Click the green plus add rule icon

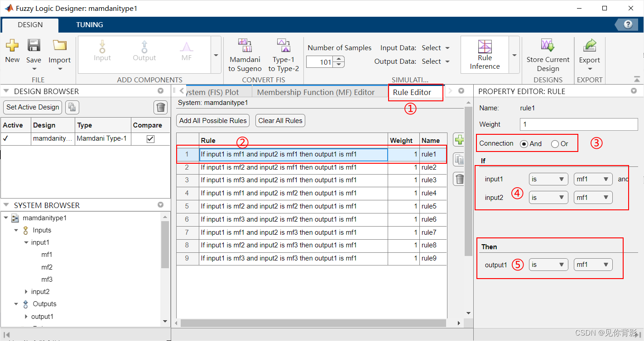point(459,140)
